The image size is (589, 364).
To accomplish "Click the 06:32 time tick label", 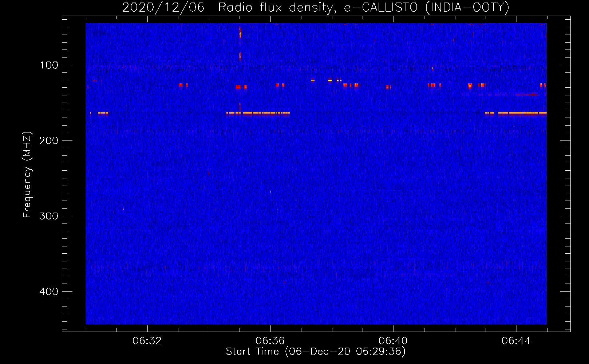I will click(x=147, y=341).
